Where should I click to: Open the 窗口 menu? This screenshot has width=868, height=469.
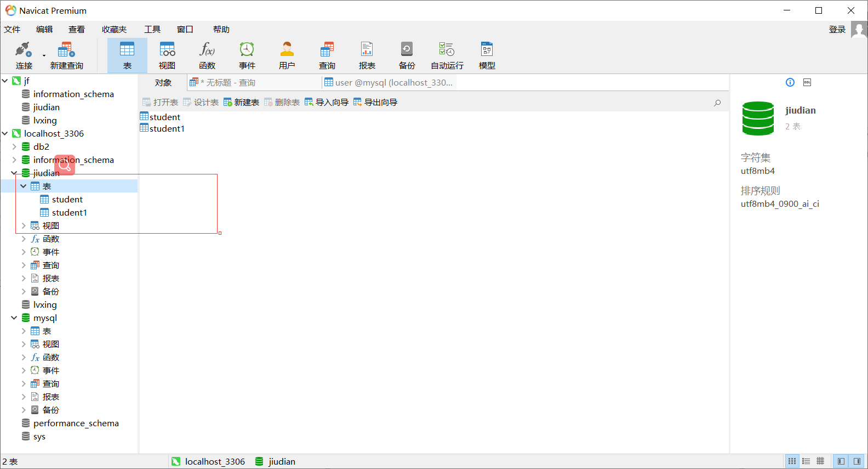click(185, 30)
